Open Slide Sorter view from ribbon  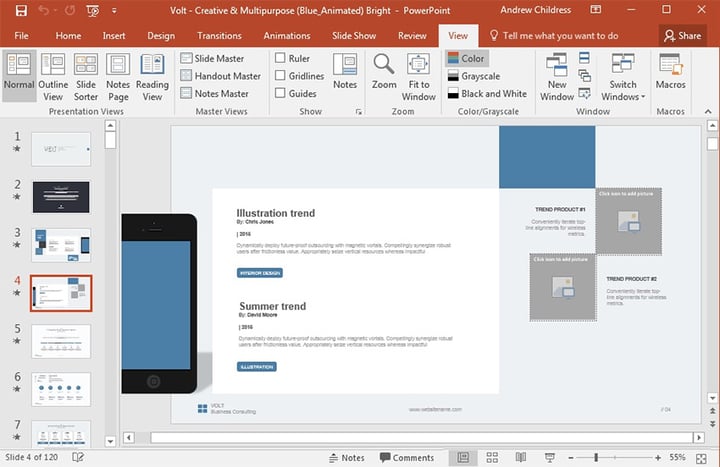(x=86, y=76)
